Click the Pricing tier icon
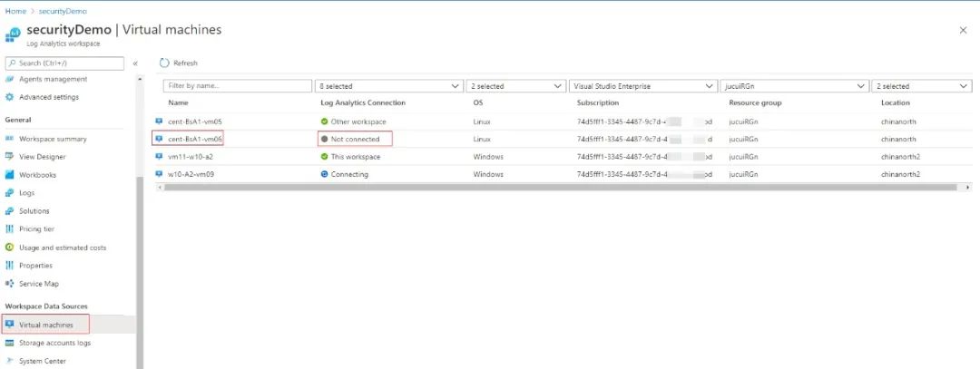The width and height of the screenshot is (980, 369). pyautogui.click(x=9, y=229)
